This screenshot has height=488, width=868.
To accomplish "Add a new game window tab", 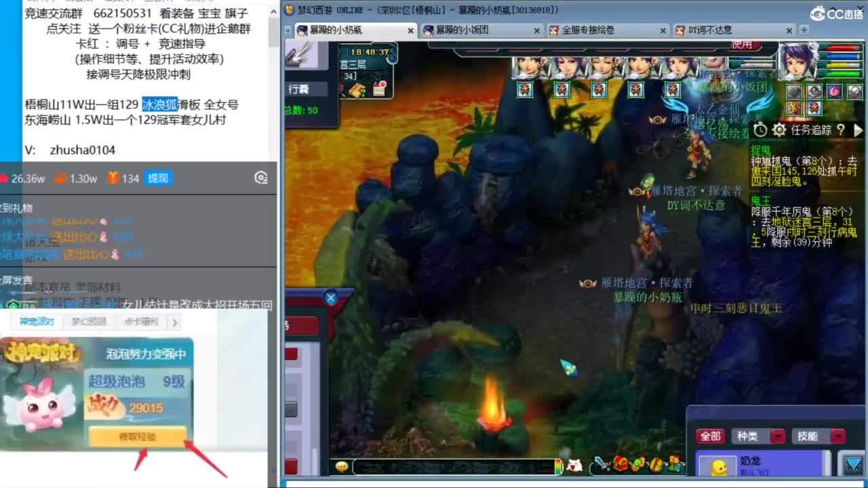I will [x=804, y=30].
